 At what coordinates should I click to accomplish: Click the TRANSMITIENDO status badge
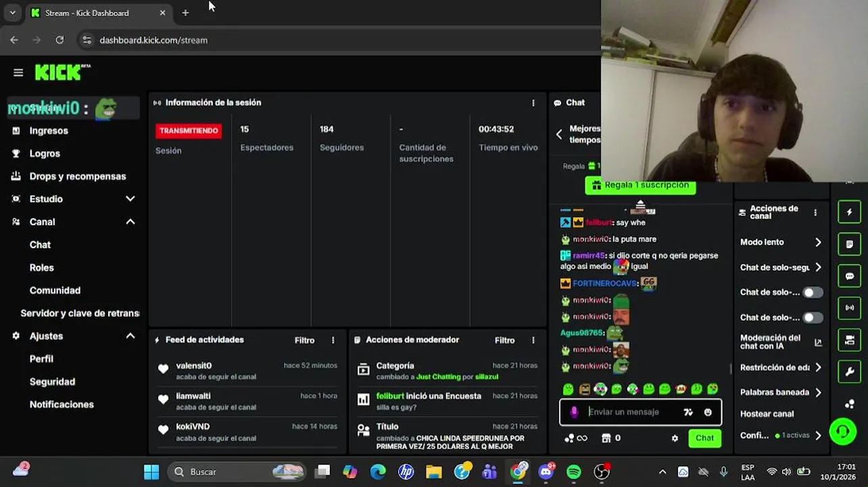click(x=189, y=131)
